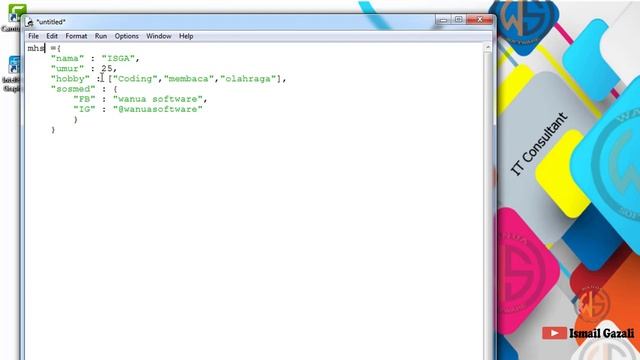Click the "hobby" key text
This screenshot has width=640, height=360.
pos(70,79)
